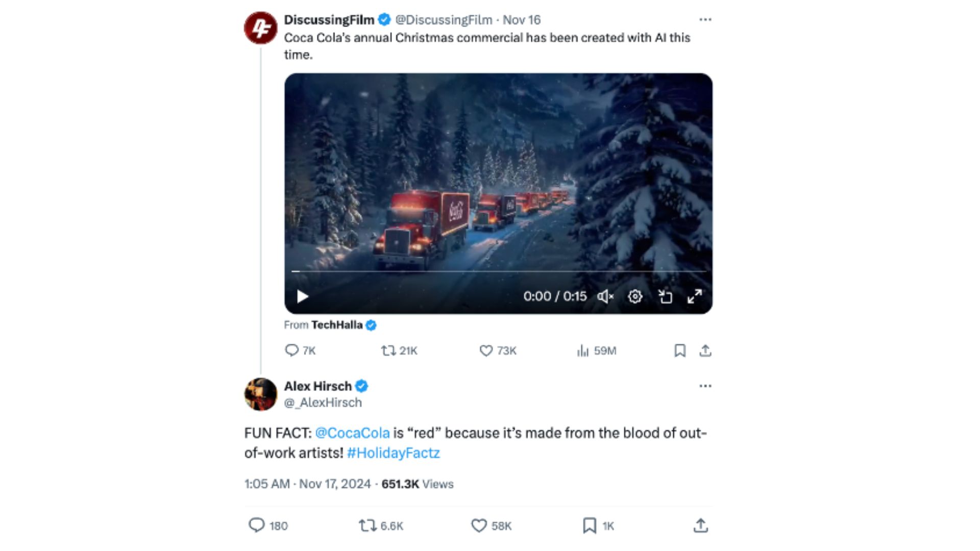The image size is (980, 551).
Task: Repost Alex Hirsch's post
Action: 367,525
